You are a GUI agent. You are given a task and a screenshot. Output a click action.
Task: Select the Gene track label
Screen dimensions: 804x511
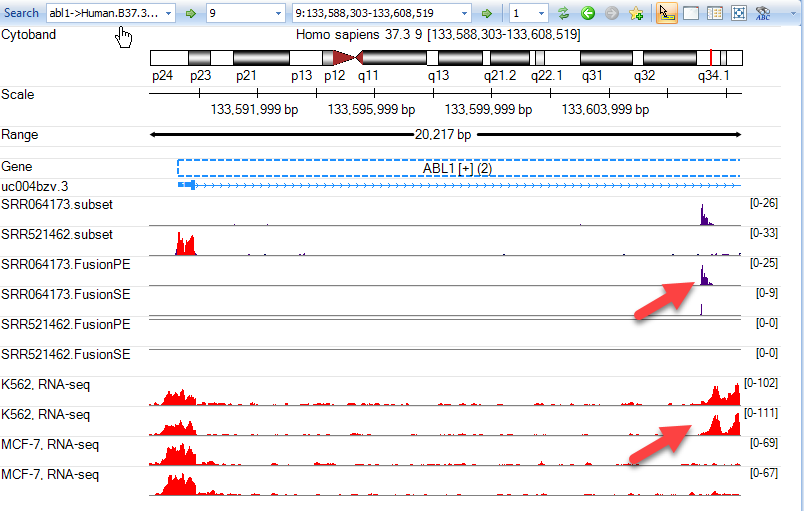16,167
